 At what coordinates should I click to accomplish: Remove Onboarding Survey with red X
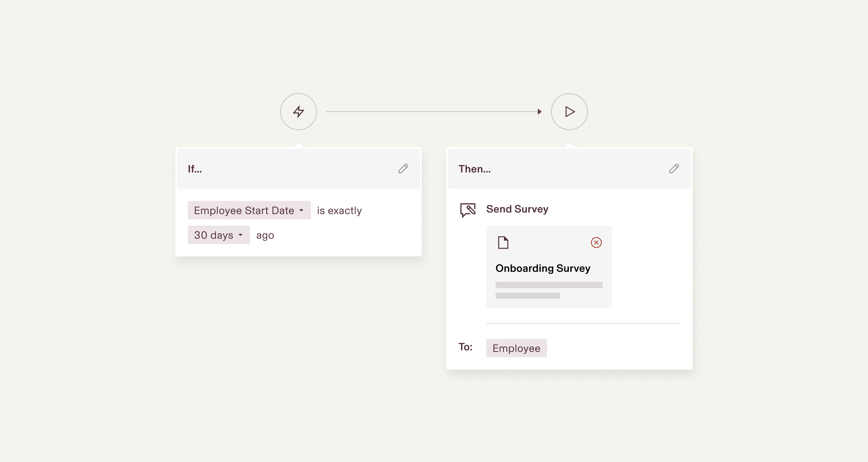(596, 243)
